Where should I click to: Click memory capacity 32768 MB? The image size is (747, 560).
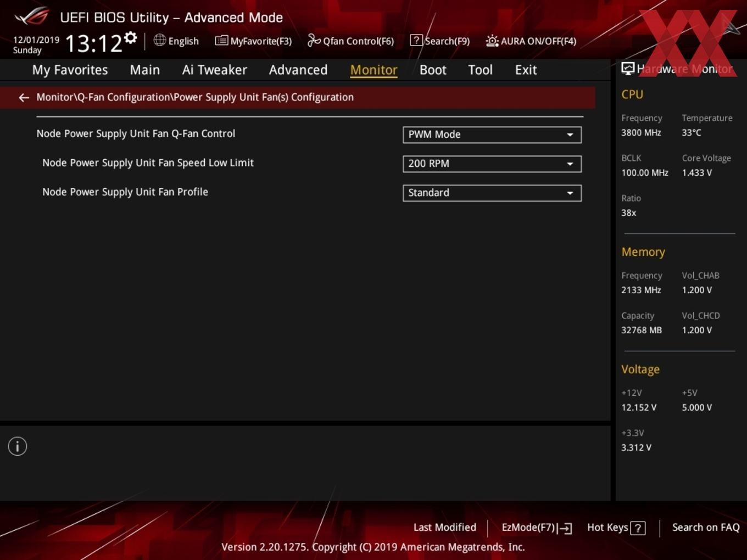coord(642,330)
